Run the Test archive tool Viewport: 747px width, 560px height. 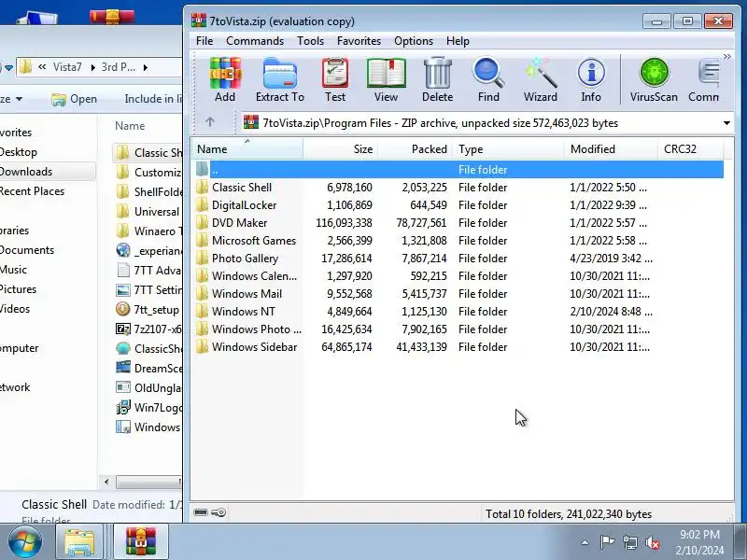(335, 80)
